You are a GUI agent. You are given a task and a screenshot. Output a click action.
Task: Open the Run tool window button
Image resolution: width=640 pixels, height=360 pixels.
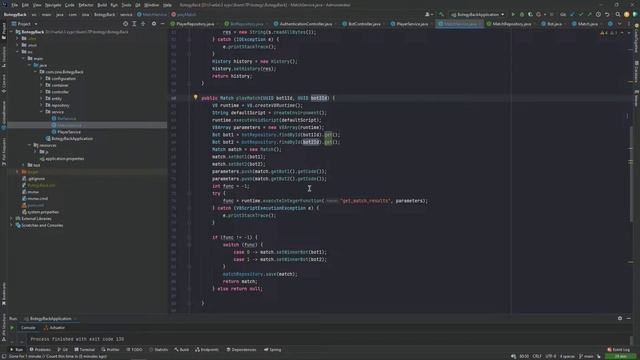16,350
